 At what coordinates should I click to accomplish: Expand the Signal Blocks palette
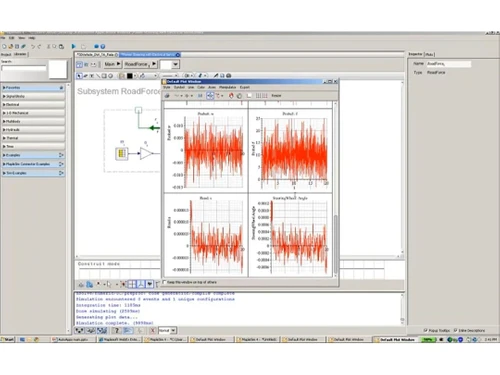tap(33, 96)
